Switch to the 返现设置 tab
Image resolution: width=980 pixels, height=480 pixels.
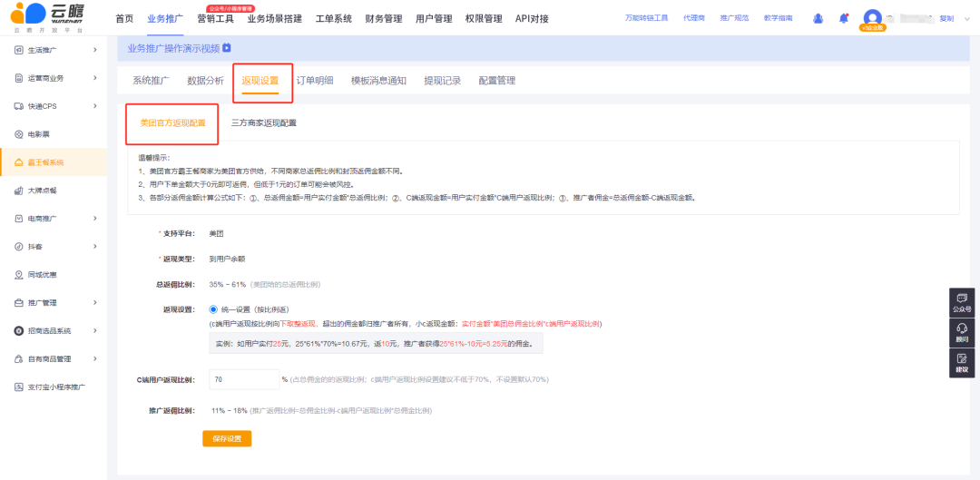[x=260, y=81]
